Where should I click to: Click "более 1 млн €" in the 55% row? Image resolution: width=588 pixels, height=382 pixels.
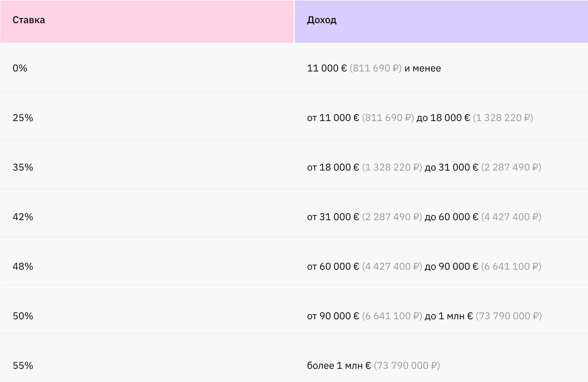click(339, 366)
